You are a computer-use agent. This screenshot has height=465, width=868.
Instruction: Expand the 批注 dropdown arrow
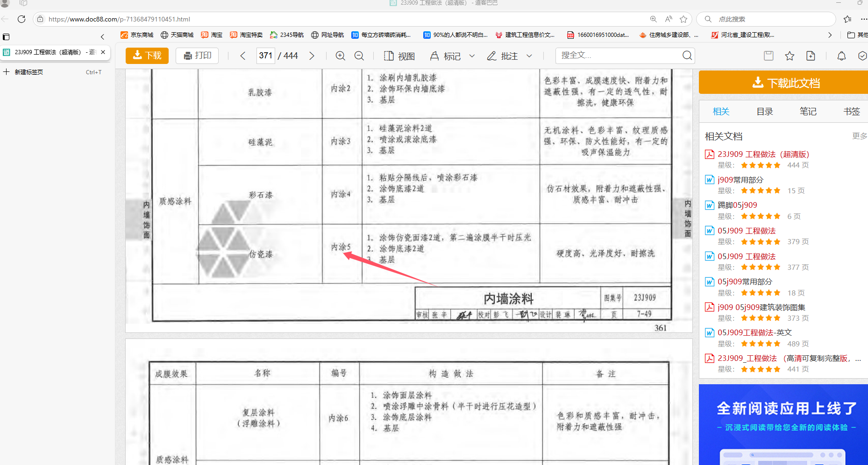[529, 56]
